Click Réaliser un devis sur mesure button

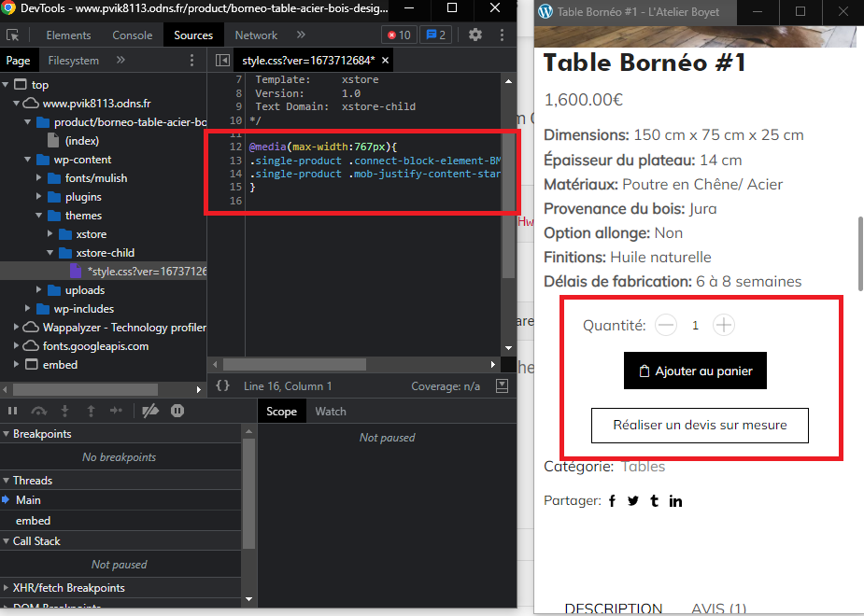(x=700, y=425)
